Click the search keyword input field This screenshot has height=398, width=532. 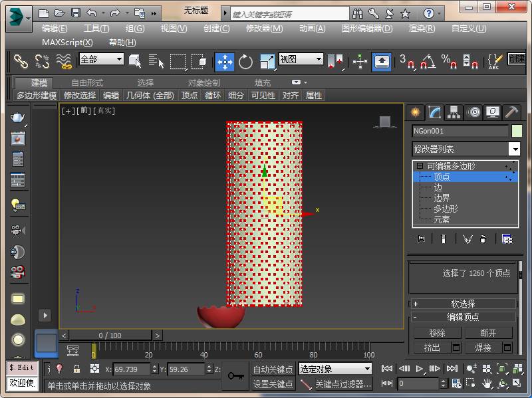289,14
